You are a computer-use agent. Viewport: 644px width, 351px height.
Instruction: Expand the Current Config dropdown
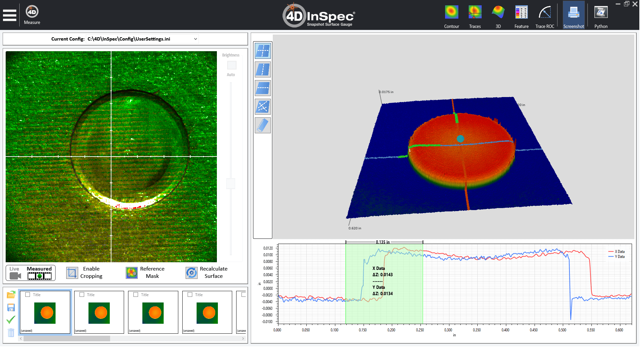tap(196, 39)
